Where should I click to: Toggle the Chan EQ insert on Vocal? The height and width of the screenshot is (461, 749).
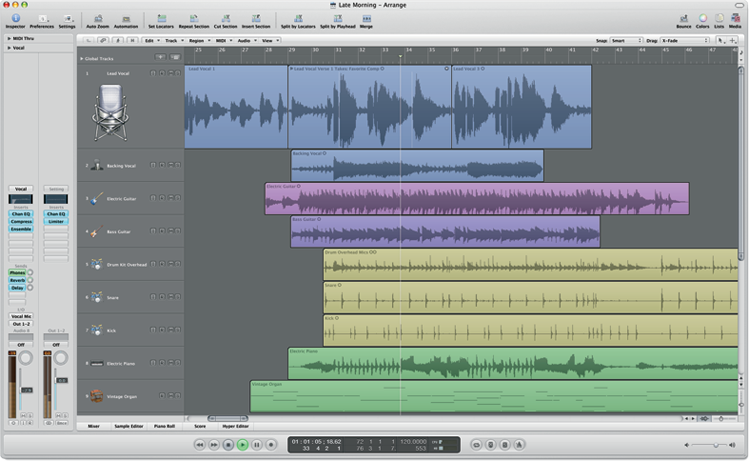tap(21, 214)
